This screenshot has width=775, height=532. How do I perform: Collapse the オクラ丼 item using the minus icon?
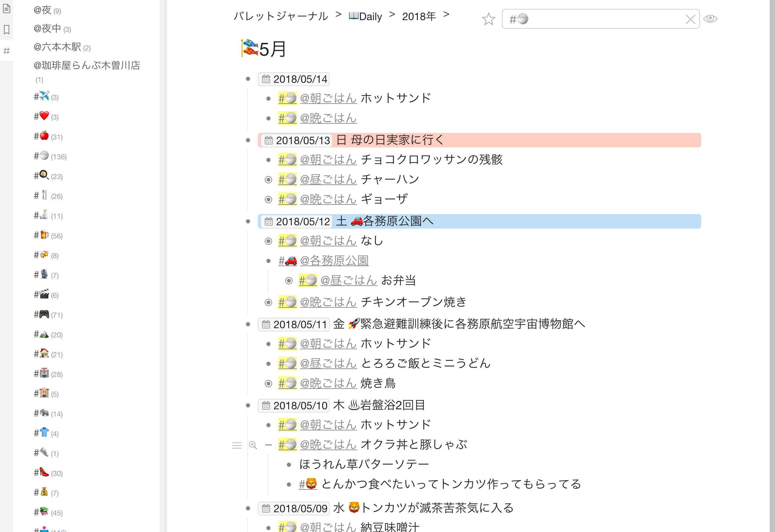point(268,445)
